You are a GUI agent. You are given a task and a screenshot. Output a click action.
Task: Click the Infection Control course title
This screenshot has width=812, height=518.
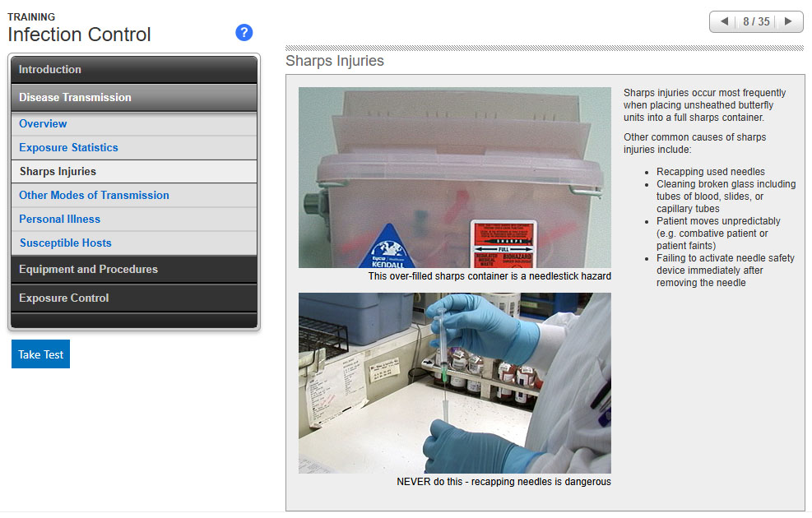point(80,35)
